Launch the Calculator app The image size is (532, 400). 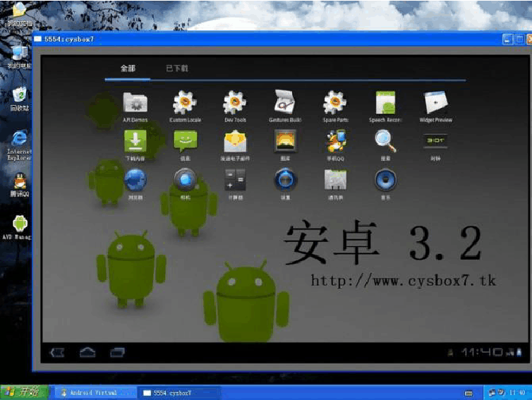pos(235,184)
